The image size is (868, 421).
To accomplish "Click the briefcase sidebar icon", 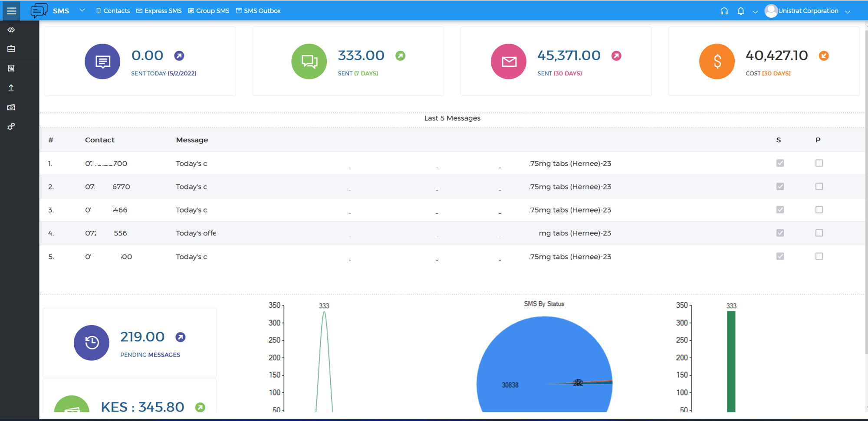I will (x=11, y=49).
